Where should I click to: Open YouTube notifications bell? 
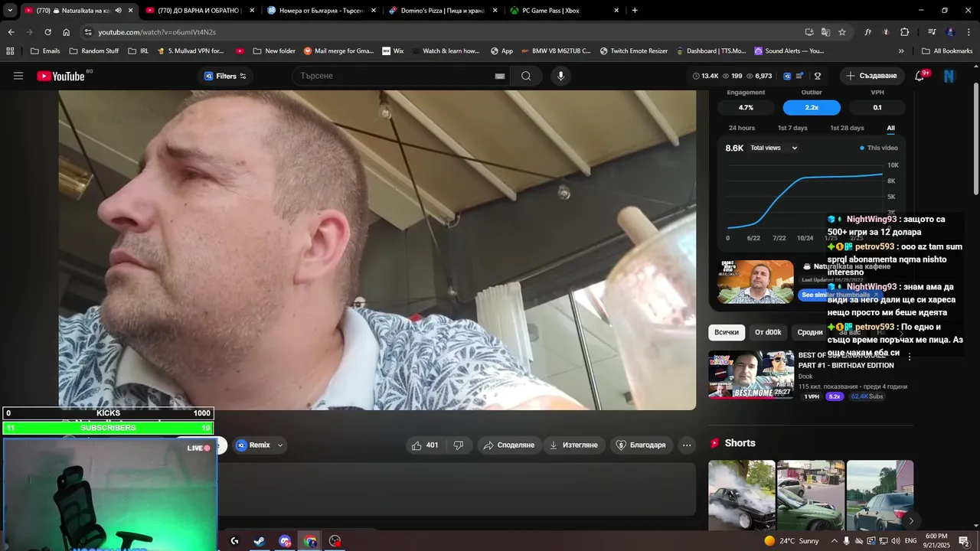coord(920,76)
